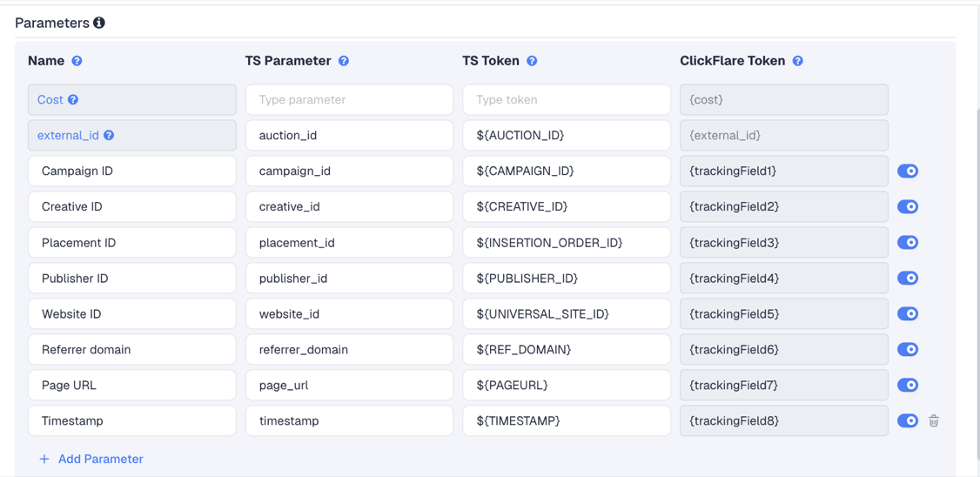This screenshot has height=477, width=980.
Task: Click the Cost name link
Action: click(x=50, y=99)
